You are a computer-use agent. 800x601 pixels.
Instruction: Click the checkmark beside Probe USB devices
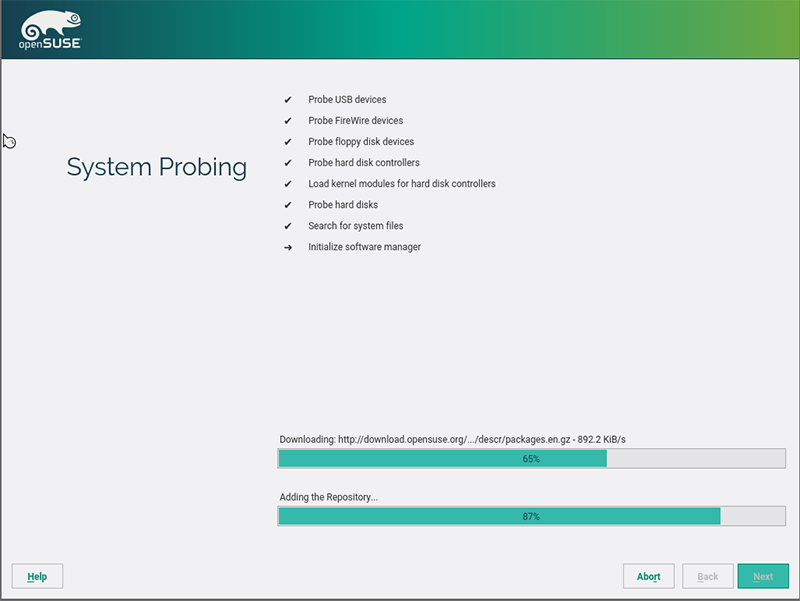click(288, 100)
